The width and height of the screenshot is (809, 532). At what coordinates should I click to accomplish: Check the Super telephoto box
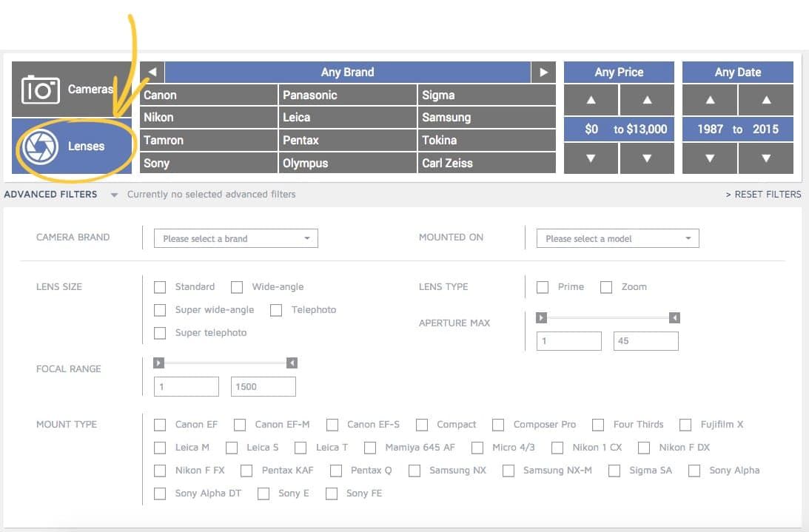click(160, 333)
